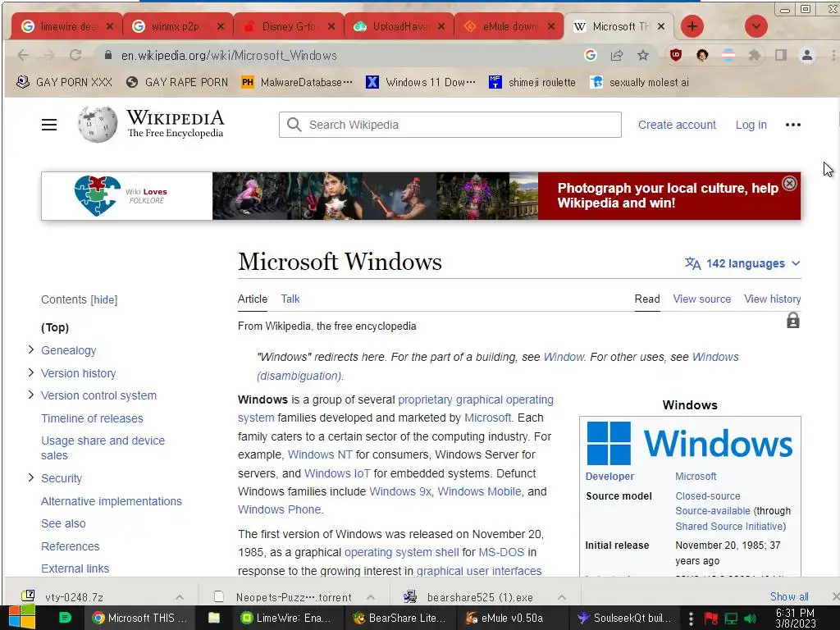The image size is (840, 630).
Task: Open the Talk page tab
Action: [x=290, y=299]
